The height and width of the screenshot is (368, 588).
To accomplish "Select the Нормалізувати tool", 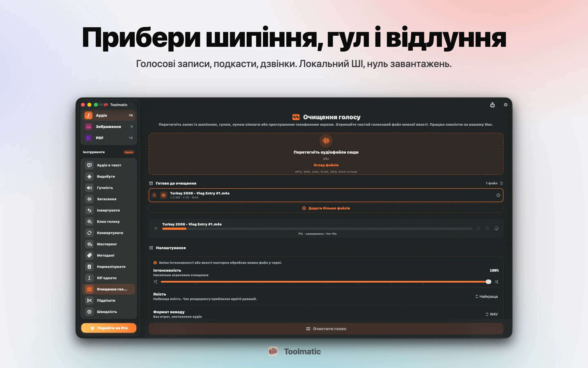I will point(109,267).
